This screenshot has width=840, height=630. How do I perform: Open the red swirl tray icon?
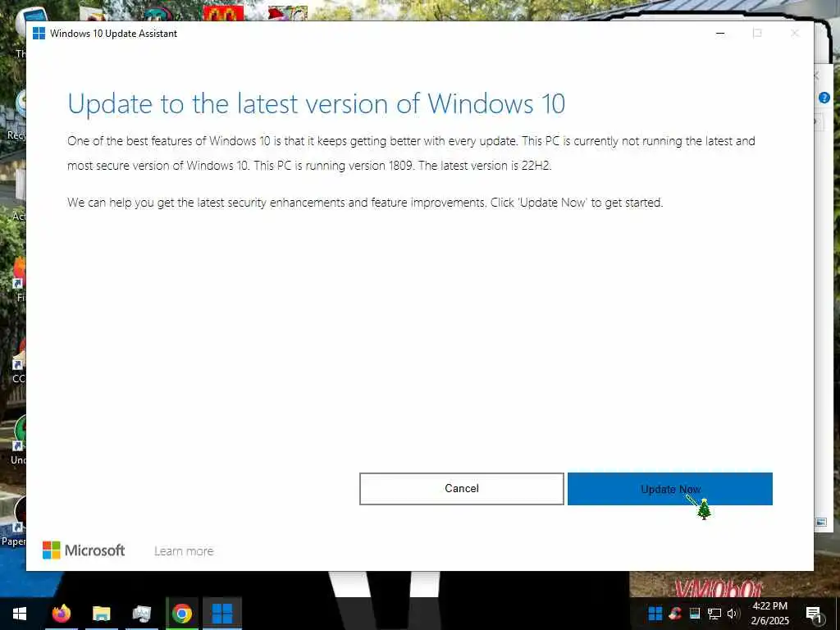675,613
